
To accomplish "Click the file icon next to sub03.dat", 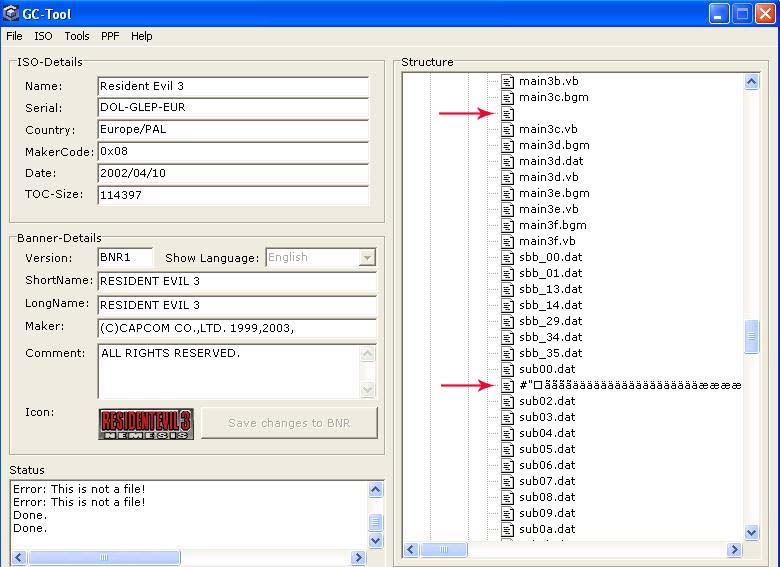I will [507, 417].
